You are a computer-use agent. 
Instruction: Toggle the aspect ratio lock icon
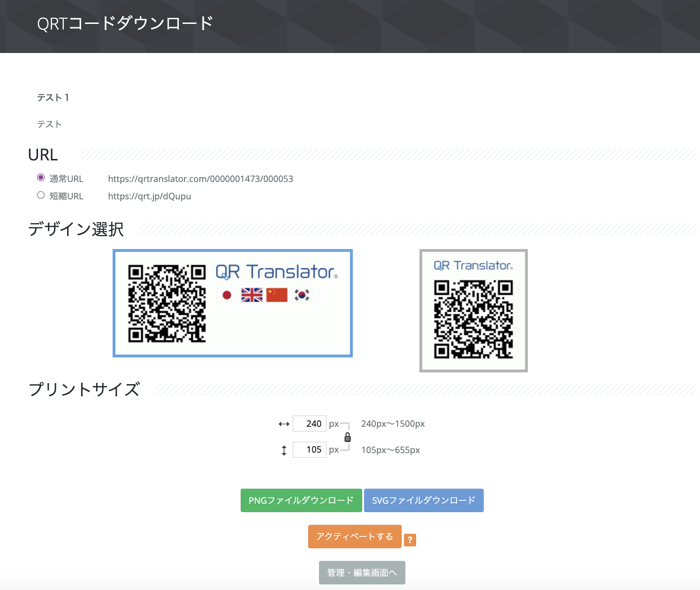348,437
